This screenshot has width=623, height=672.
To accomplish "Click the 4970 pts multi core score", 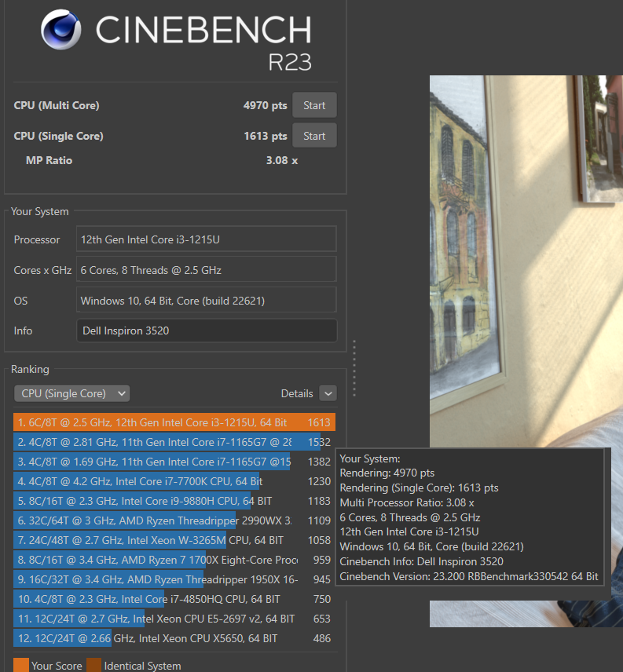I will coord(265,105).
